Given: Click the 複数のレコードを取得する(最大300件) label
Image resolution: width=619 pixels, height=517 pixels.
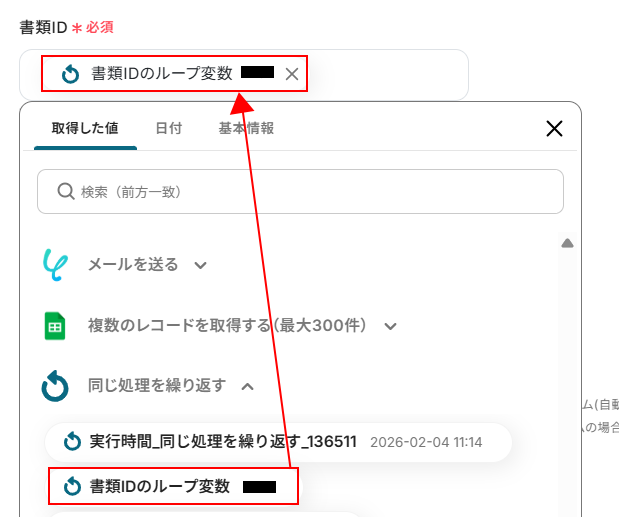Looking at the screenshot, I should point(227,326).
